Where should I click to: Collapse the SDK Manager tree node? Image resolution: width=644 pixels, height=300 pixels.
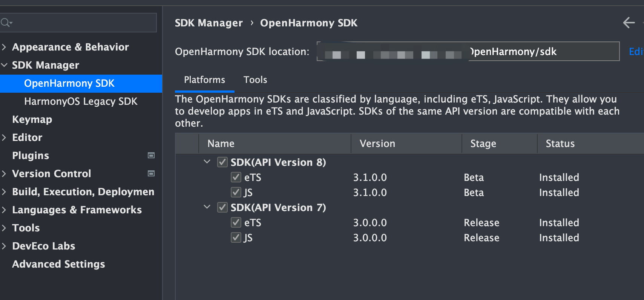pyautogui.click(x=4, y=65)
